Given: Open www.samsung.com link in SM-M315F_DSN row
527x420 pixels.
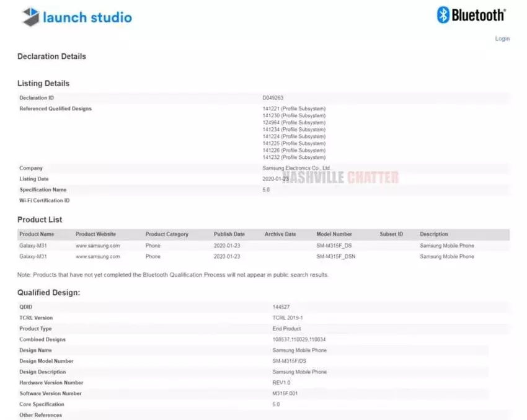Looking at the screenshot, I should pos(97,256).
